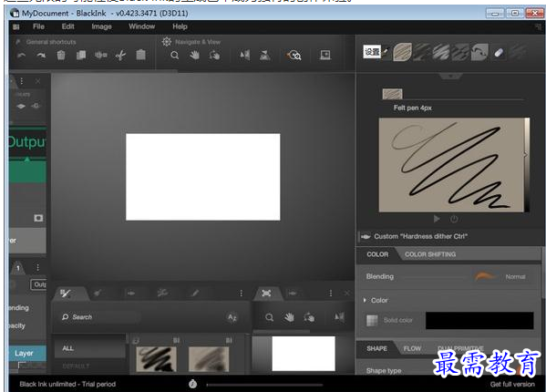Open the layer tab three-dot menu
The height and width of the screenshot is (392, 546).
[37, 267]
